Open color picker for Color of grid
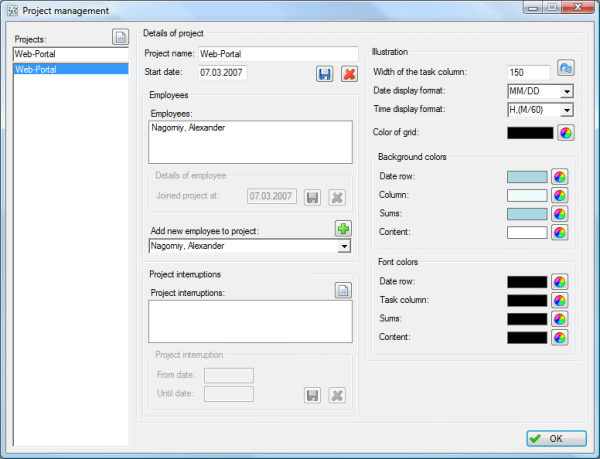 [x=566, y=133]
